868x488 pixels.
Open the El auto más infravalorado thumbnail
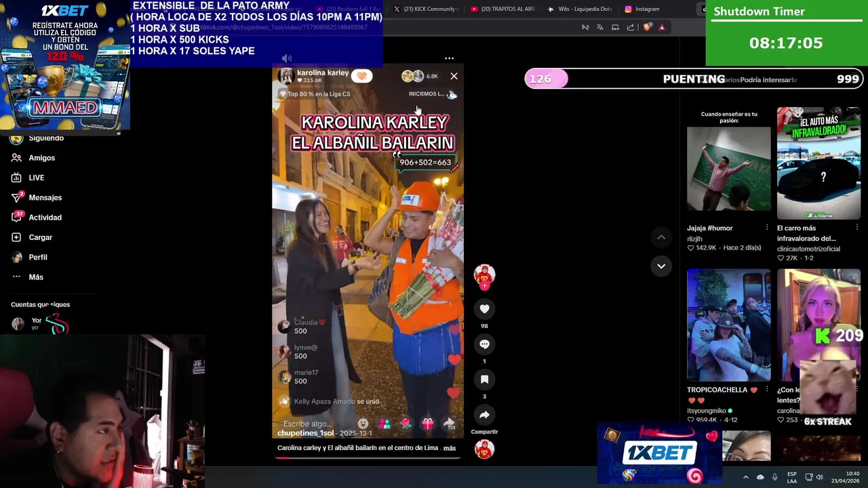[x=818, y=163]
